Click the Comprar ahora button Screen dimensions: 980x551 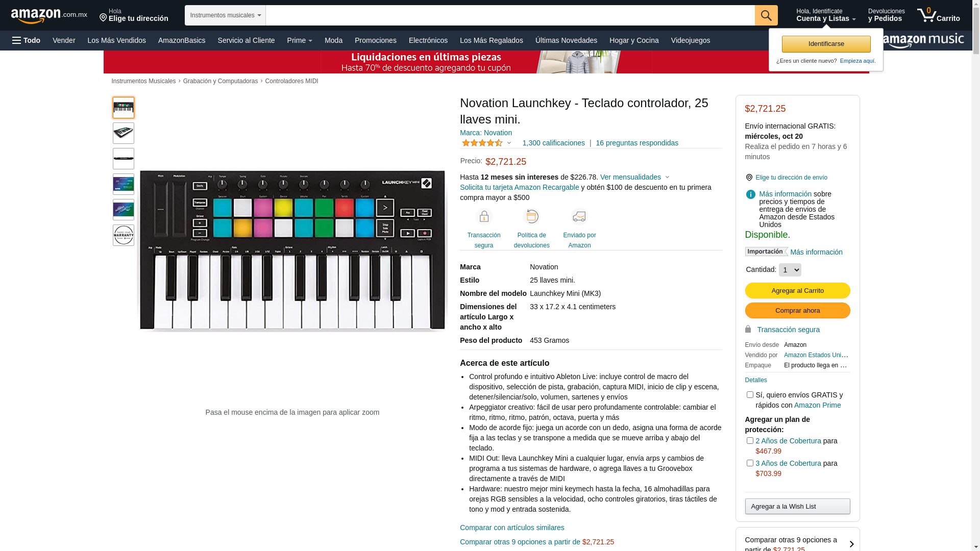[797, 310]
